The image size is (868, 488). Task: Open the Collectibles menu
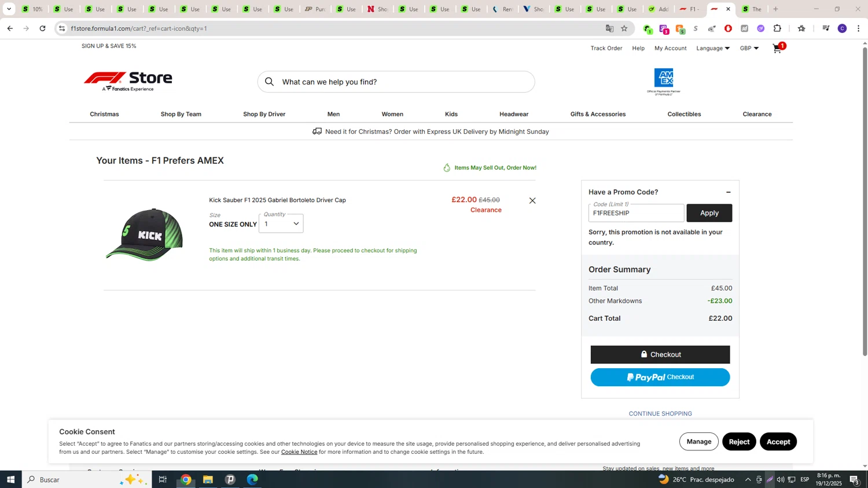pos(684,114)
